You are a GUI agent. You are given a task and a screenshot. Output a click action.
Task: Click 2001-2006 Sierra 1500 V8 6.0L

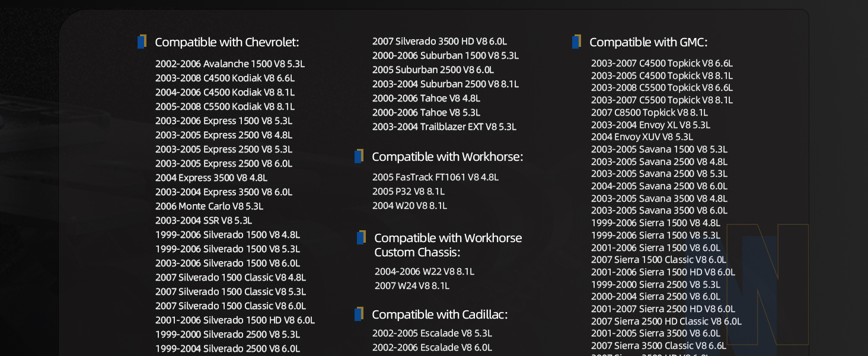pyautogui.click(x=656, y=247)
